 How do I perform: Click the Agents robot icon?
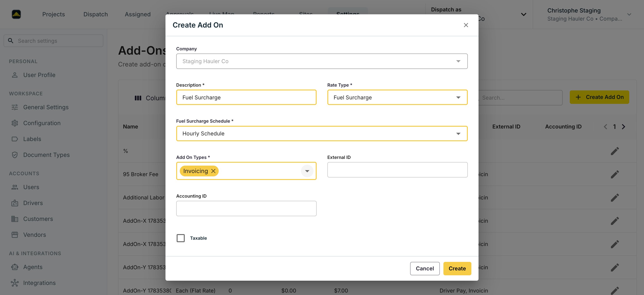(x=15, y=267)
